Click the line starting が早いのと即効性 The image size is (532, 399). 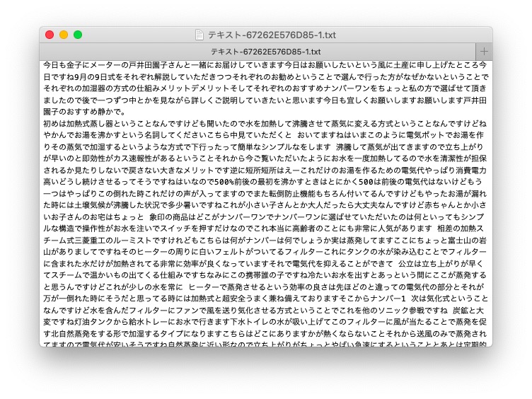[x=265, y=158]
